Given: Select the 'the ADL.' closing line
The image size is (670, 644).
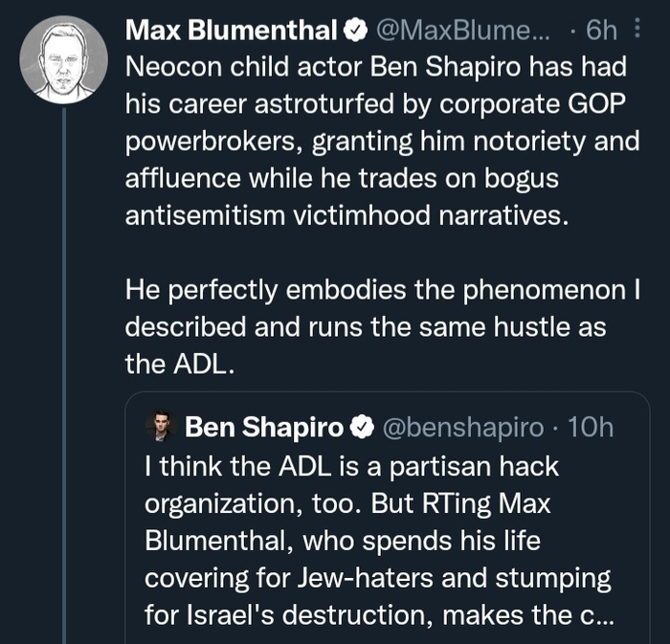Looking at the screenshot, I should (179, 363).
